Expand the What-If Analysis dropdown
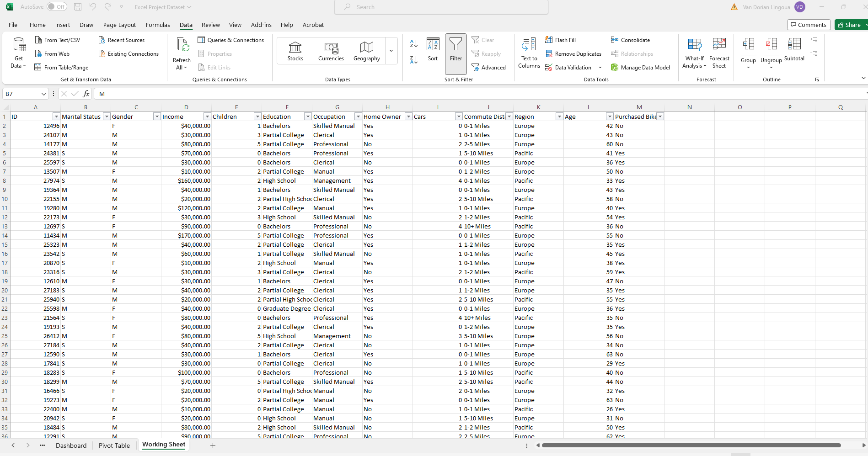The width and height of the screenshot is (868, 456). click(x=694, y=53)
